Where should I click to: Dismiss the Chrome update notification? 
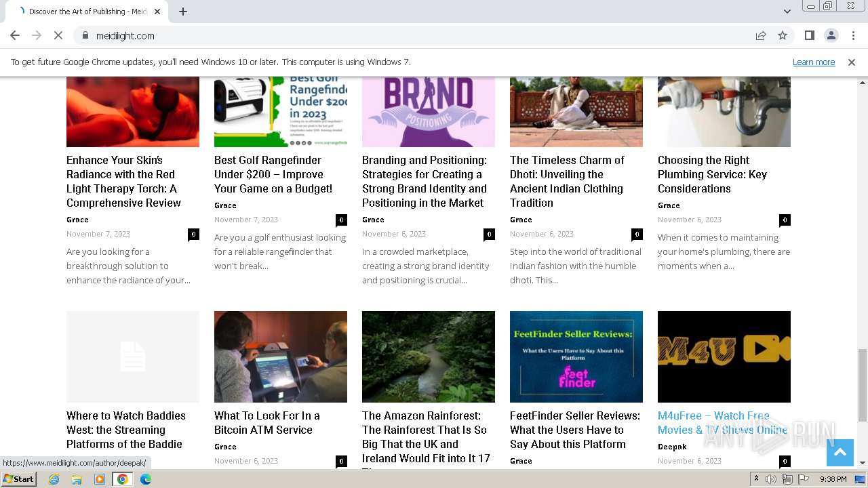tap(852, 62)
